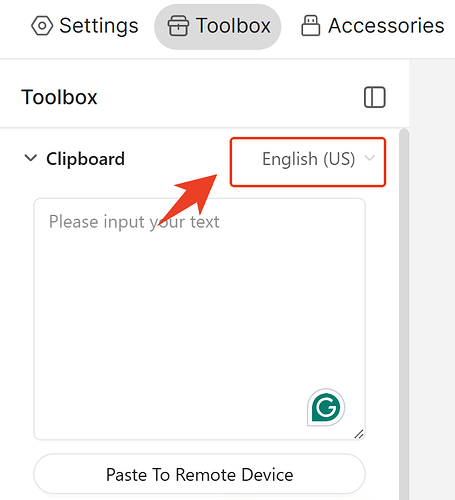
Task: Open the English (US) language dropdown
Action: 308,162
